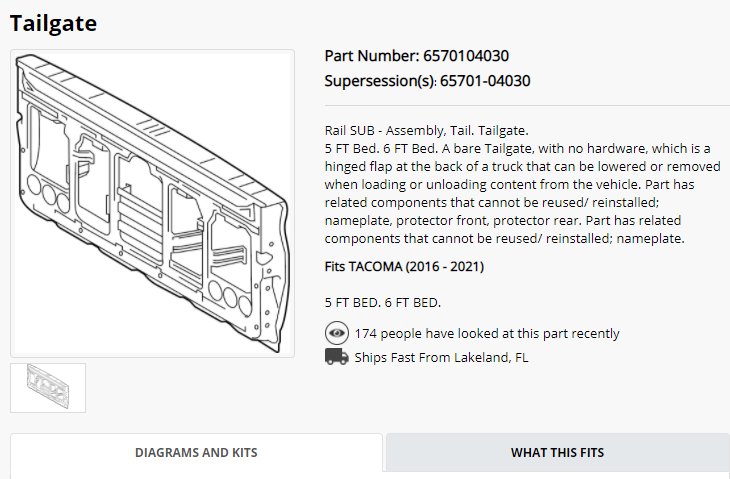Click the bare Tailgate description paragraph
Image resolution: width=730 pixels, height=479 pixels.
(522, 193)
